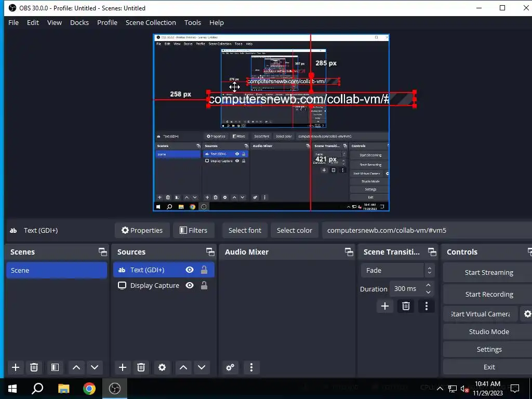Add a new source with plus icon
Image resolution: width=532 pixels, height=399 pixels.
click(123, 367)
